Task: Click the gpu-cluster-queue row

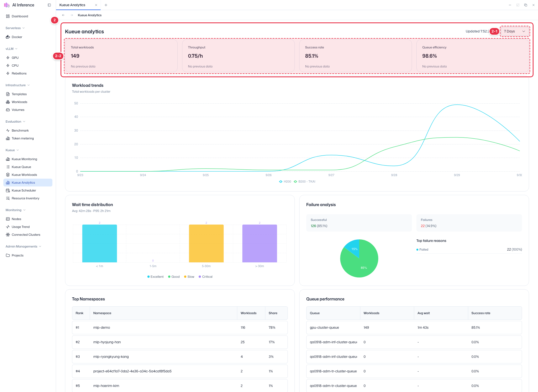Action: (414, 328)
